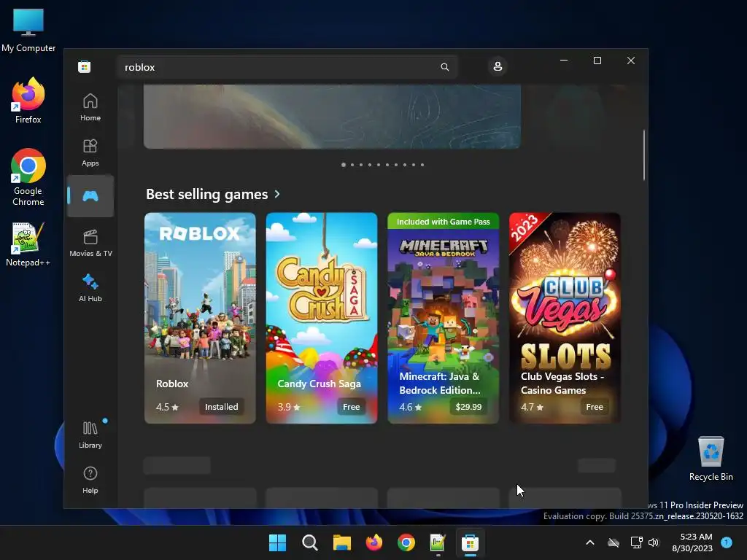The image size is (747, 560).
Task: Click the OneDrive cloud tray icon
Action: [614, 542]
